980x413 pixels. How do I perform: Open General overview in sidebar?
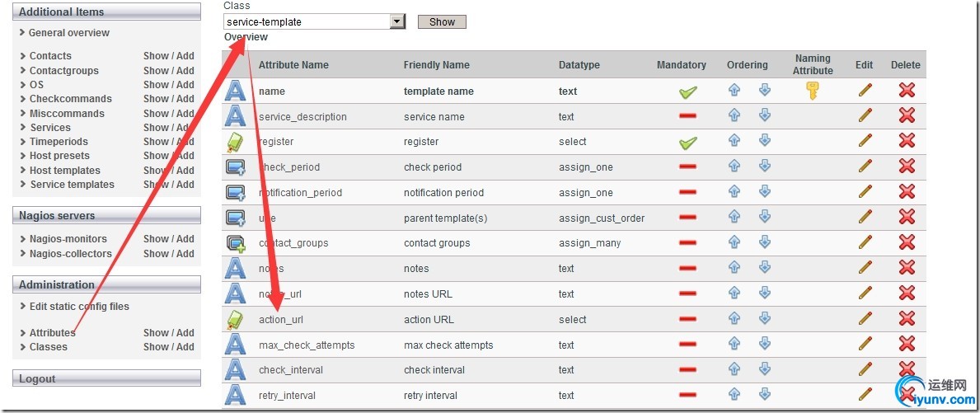pos(68,33)
